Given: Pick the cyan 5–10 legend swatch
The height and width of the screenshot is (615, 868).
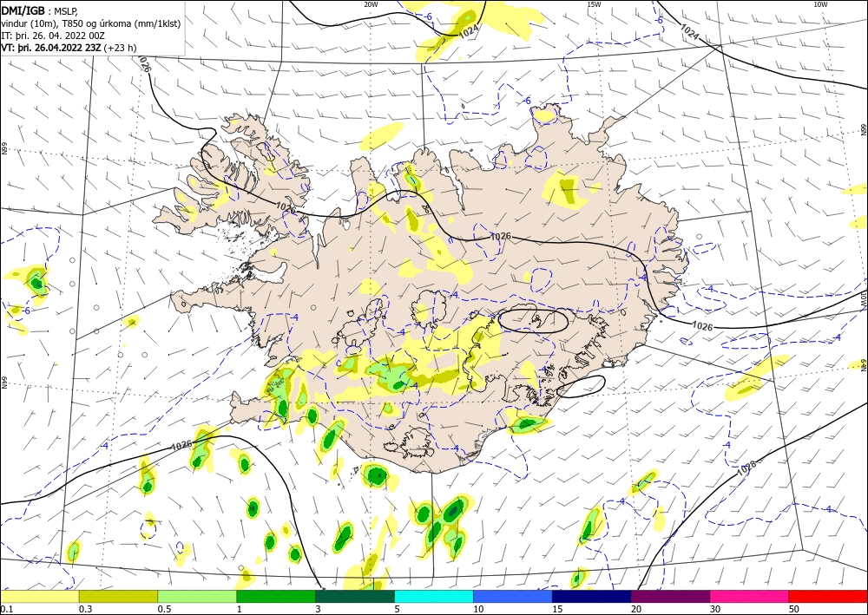Looking at the screenshot, I should click(x=434, y=596).
